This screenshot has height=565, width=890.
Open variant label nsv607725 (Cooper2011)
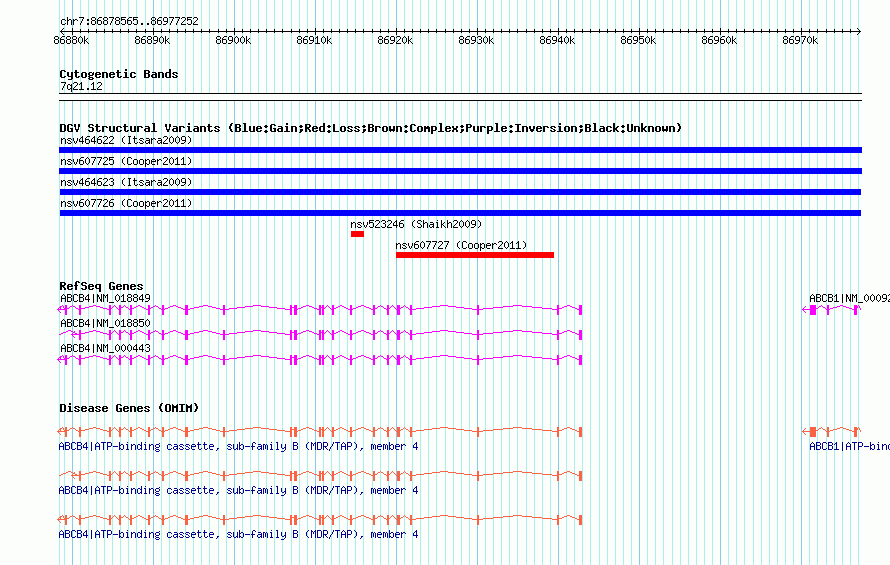point(126,161)
